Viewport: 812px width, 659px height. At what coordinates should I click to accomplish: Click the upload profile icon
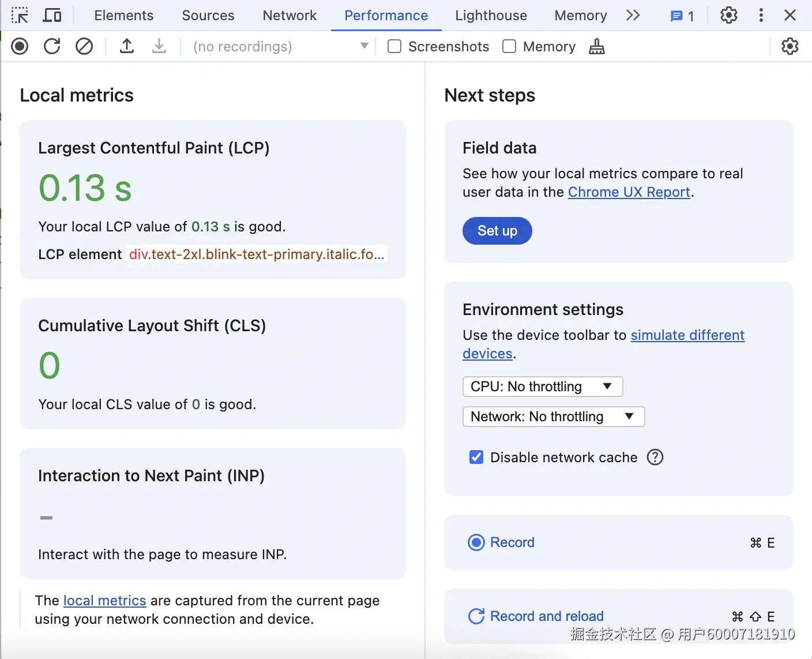(x=127, y=46)
